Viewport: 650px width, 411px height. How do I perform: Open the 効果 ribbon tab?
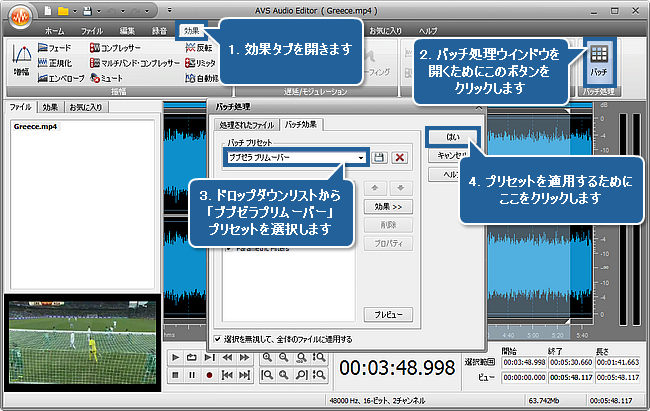click(x=192, y=31)
